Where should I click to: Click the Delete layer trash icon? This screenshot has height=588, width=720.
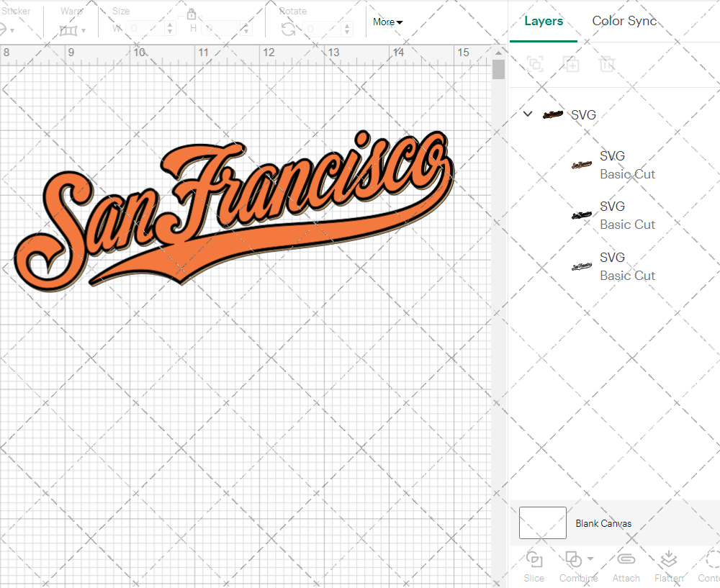tap(607, 64)
